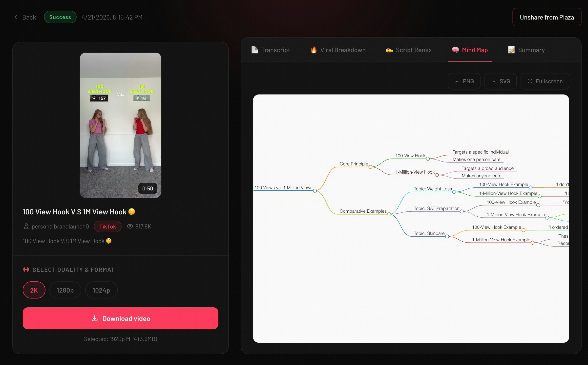Click the 817.8K view count
588x365 pixels.
click(x=143, y=227)
